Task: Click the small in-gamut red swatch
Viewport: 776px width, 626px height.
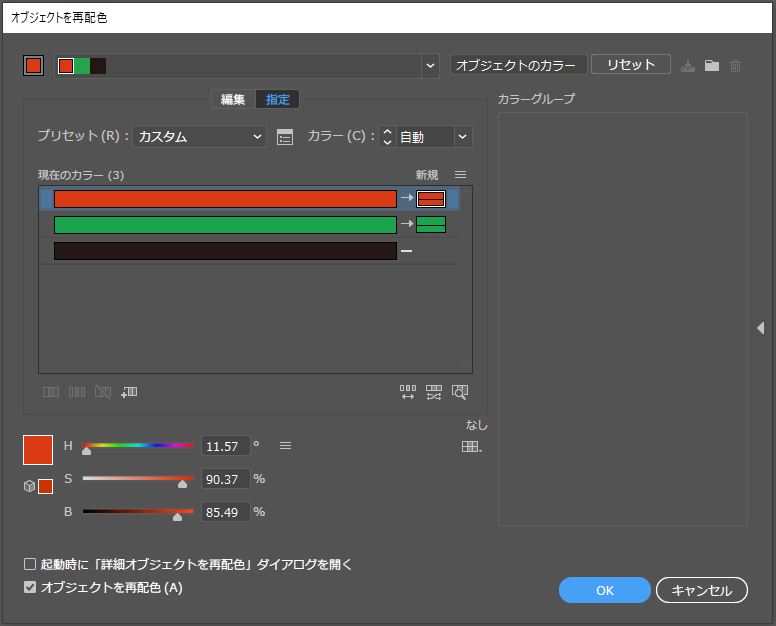Action: point(46,486)
